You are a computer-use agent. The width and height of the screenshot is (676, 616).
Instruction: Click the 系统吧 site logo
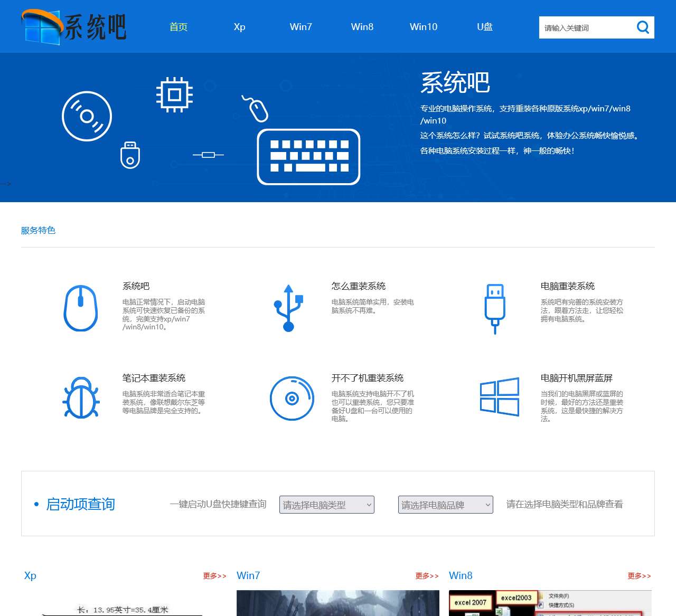[x=74, y=26]
